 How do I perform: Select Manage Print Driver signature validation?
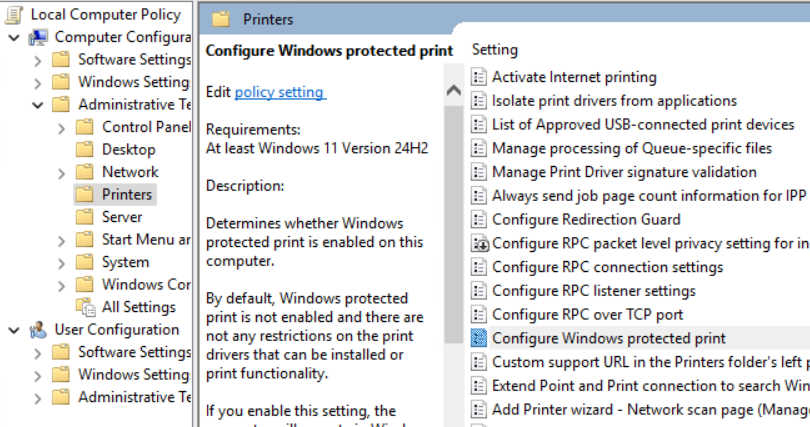tap(624, 172)
